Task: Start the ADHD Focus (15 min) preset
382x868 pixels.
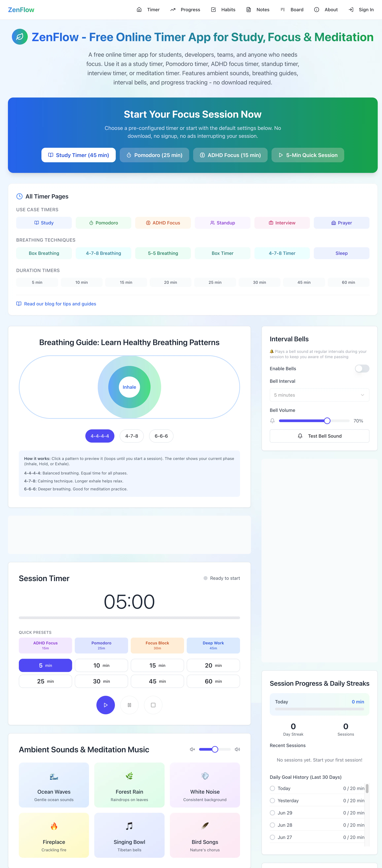Action: click(x=230, y=155)
